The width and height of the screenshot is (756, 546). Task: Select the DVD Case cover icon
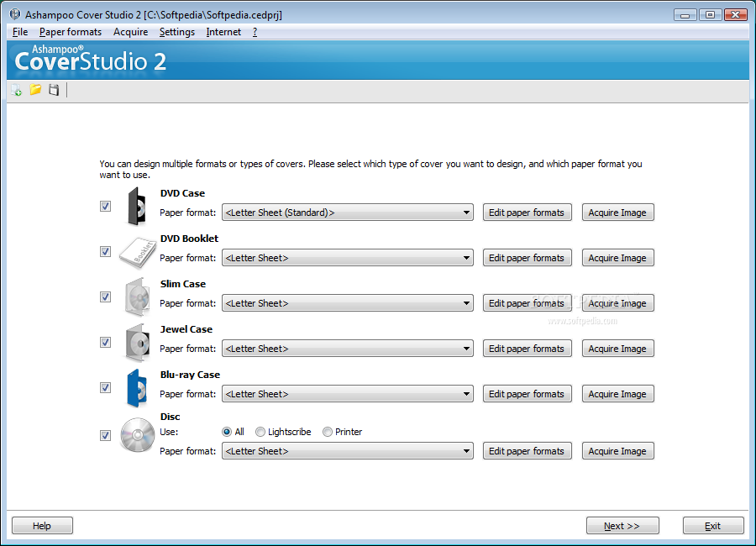(x=137, y=206)
